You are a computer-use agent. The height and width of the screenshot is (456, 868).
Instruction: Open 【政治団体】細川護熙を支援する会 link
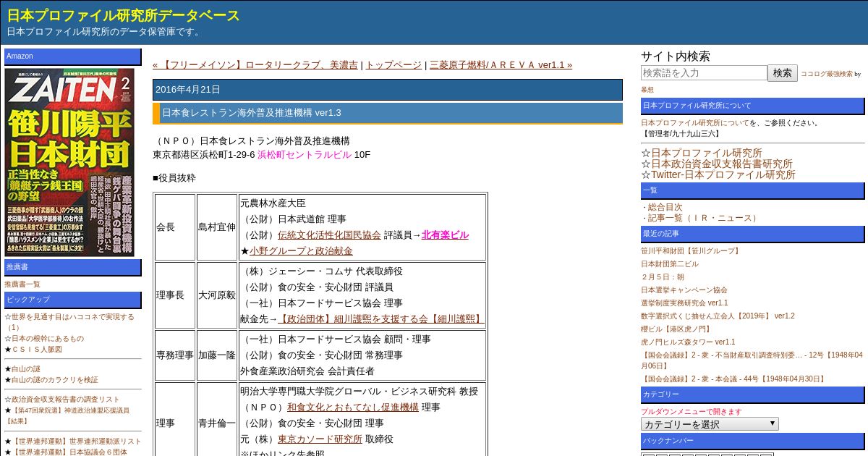380,318
